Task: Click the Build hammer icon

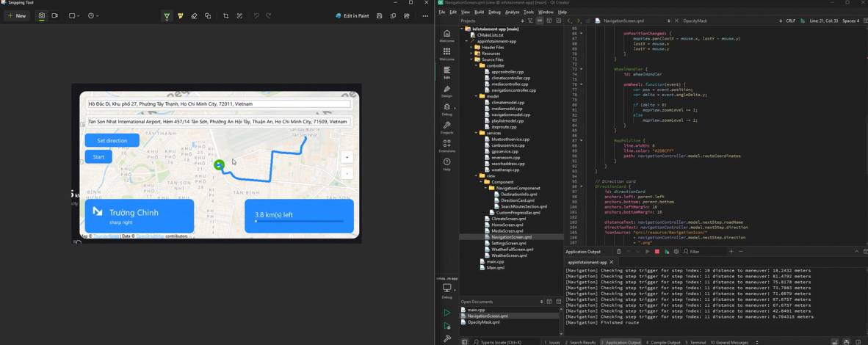Action: click(446, 338)
